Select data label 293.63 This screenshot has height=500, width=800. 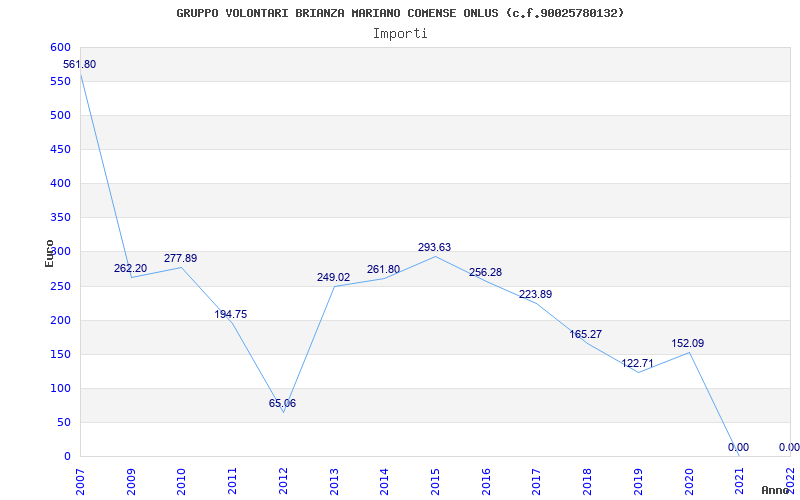434,247
